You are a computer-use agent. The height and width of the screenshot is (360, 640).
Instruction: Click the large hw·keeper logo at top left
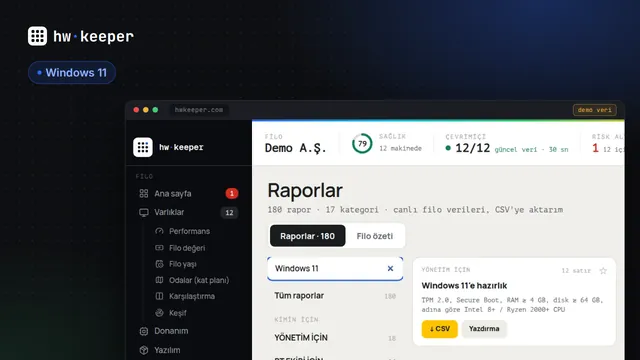point(80,36)
